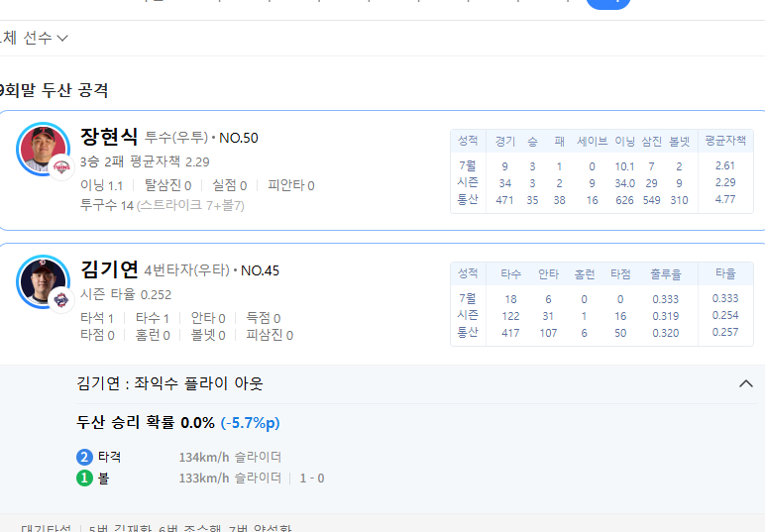Click the 평균자책 column header in pitcher table
Image resolution: width=765 pixels, height=532 pixels.
[725, 141]
